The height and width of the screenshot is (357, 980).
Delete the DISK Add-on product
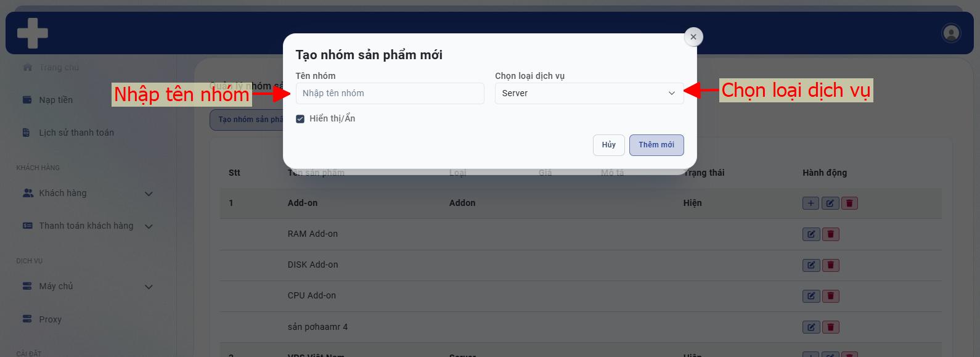click(830, 265)
